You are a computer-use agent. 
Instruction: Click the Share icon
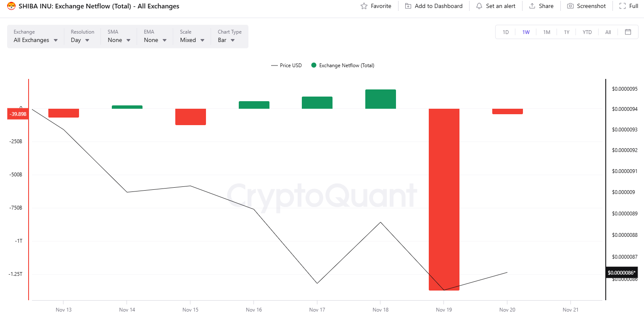[x=532, y=6]
